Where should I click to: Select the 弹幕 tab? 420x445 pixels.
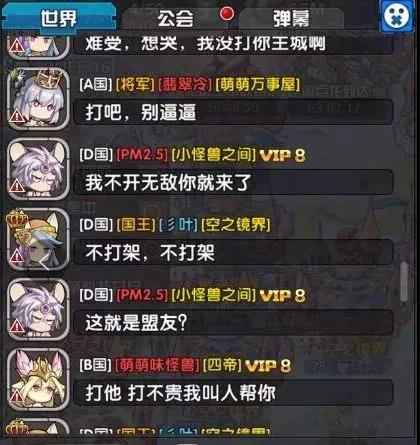291,18
